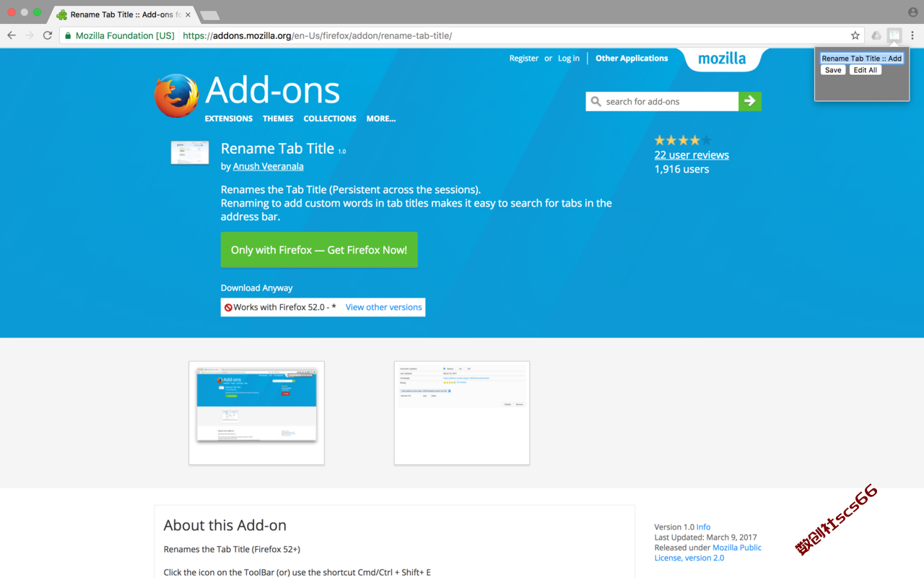
Task: Open Mozilla Public License link
Action: coord(708,553)
